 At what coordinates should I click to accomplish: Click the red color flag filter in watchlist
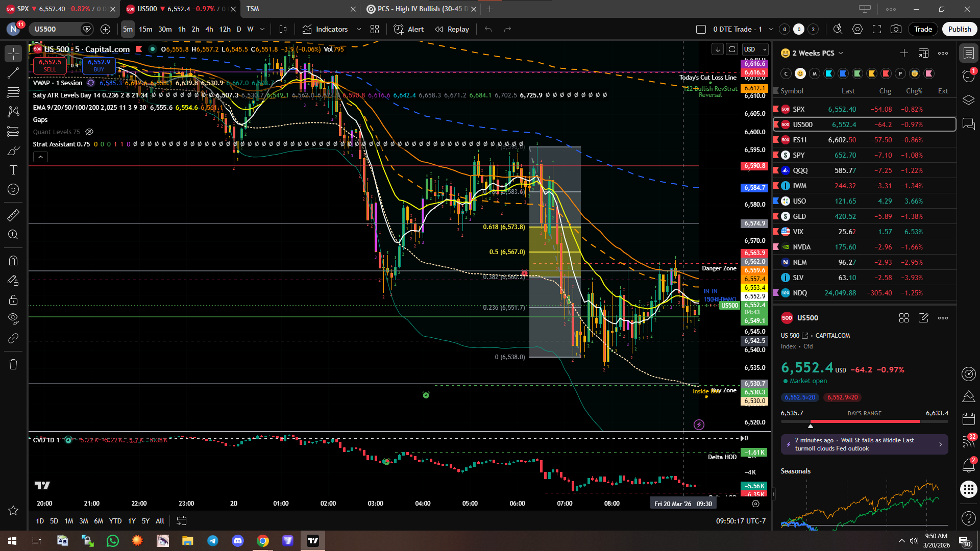click(x=886, y=73)
